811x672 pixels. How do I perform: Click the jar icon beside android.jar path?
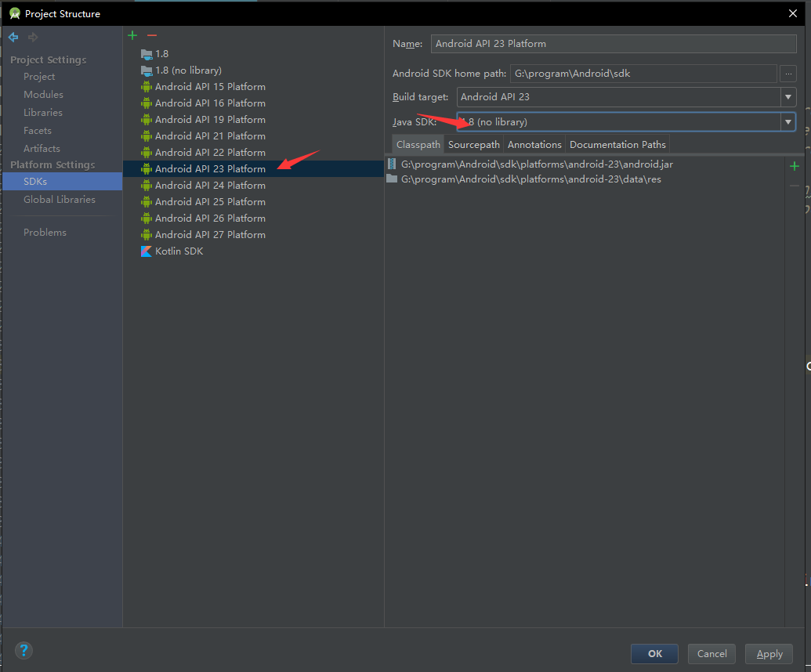(x=392, y=164)
